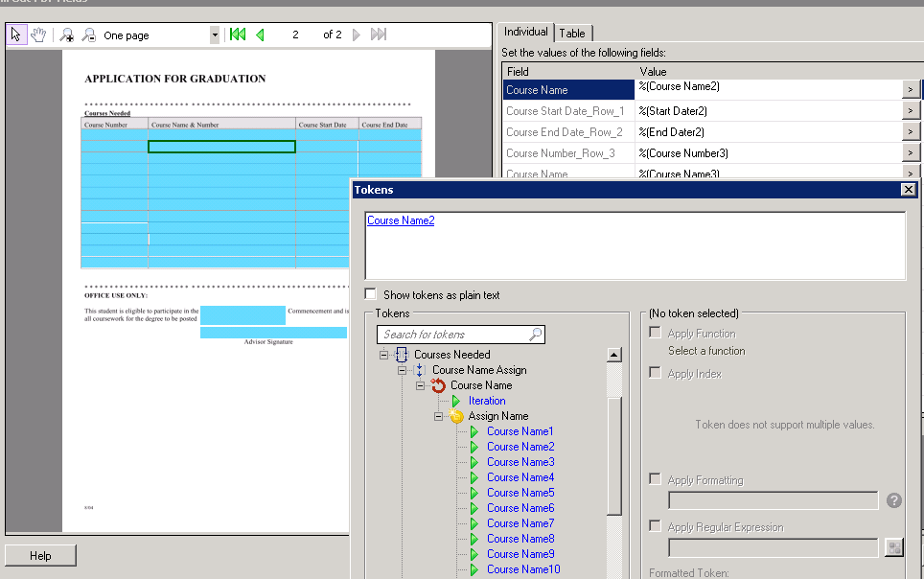924x579 pixels.
Task: Open token picker for Course Number3 value
Action: pyautogui.click(x=911, y=153)
